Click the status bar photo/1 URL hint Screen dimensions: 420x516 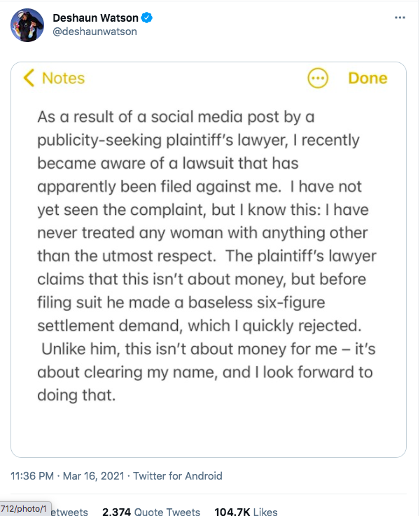pos(25,509)
